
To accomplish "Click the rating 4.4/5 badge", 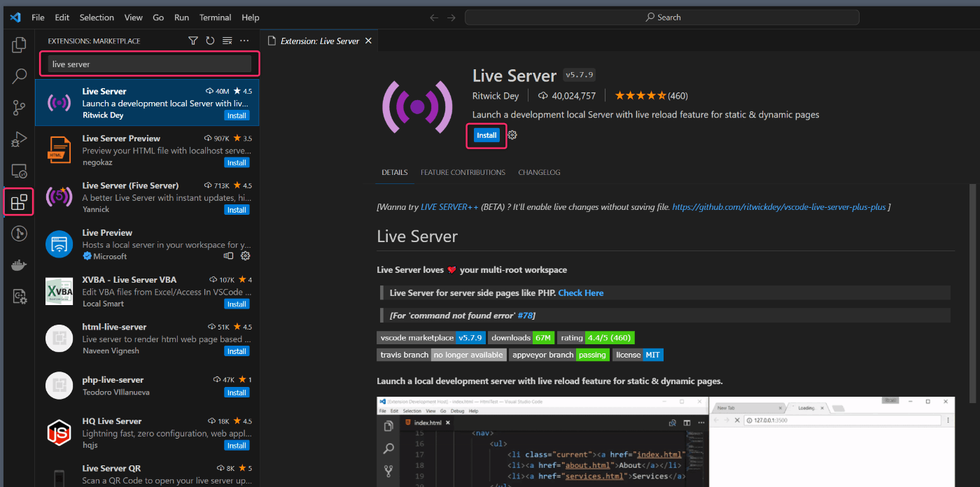I will (x=596, y=337).
